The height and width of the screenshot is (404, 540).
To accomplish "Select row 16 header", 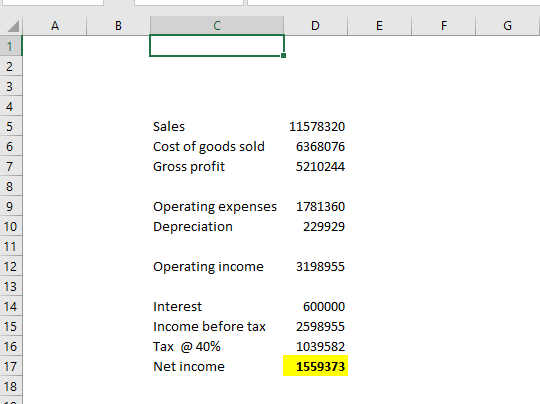I will pyautogui.click(x=10, y=346).
